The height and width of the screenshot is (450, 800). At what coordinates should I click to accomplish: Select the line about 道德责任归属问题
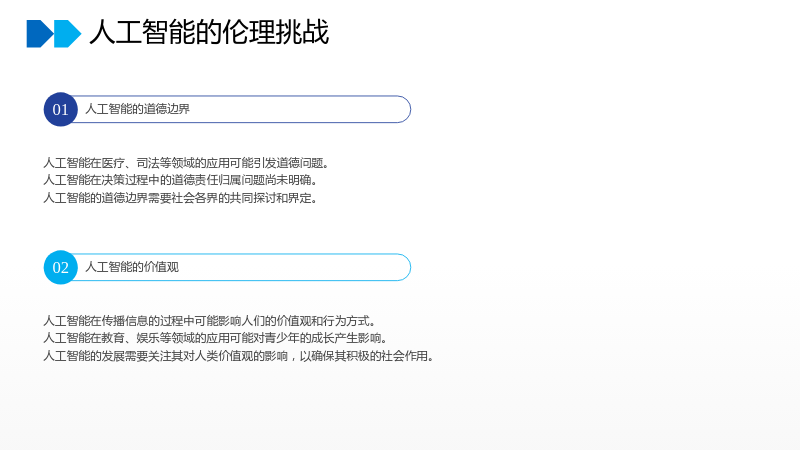pos(181,180)
